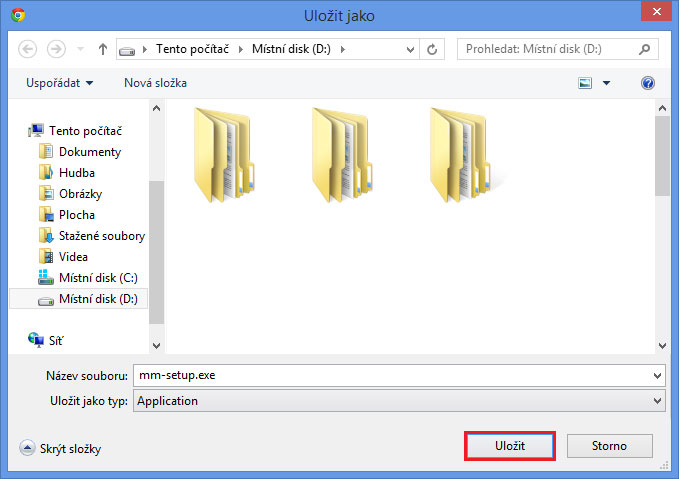The image size is (679, 479).
Task: Open the Uspořádat menu
Action: [59, 83]
